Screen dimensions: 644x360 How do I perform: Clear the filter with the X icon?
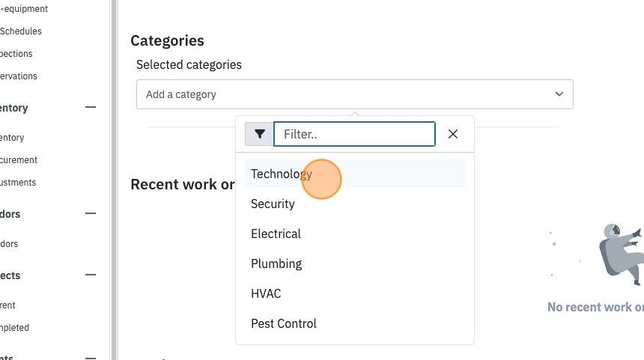click(x=452, y=134)
